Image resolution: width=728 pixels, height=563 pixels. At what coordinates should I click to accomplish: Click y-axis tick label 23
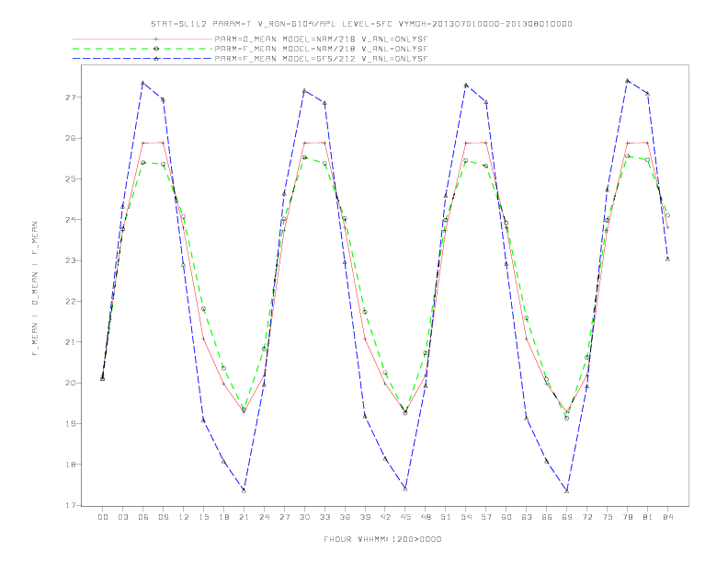coord(71,260)
